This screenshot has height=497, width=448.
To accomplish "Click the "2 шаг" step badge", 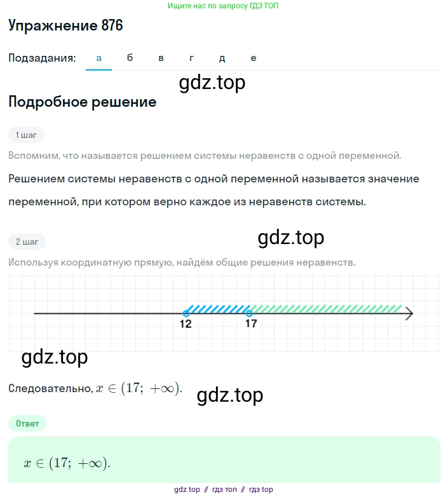I will [x=27, y=242].
